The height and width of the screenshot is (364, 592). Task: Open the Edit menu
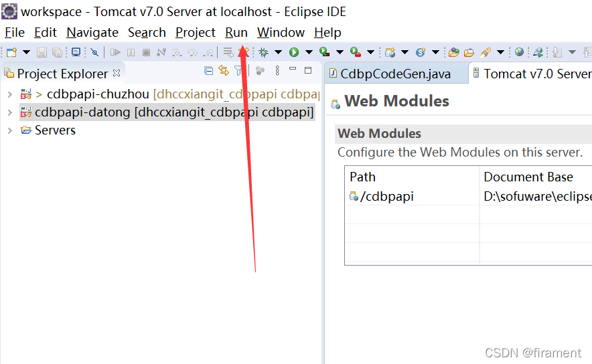coord(46,32)
